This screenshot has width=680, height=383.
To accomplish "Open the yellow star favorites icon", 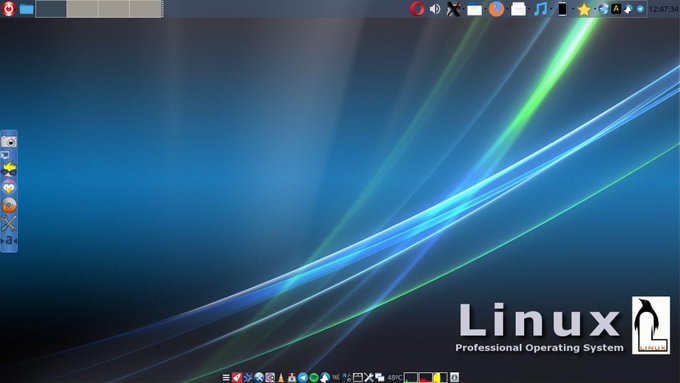I will pos(584,9).
